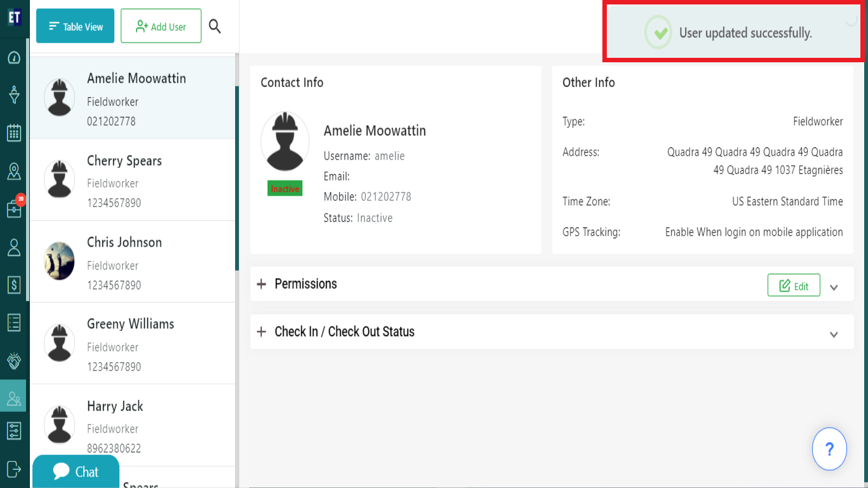Screen dimensions: 868x488
Task: Open the checklist icon in sidebar
Action: (14, 322)
